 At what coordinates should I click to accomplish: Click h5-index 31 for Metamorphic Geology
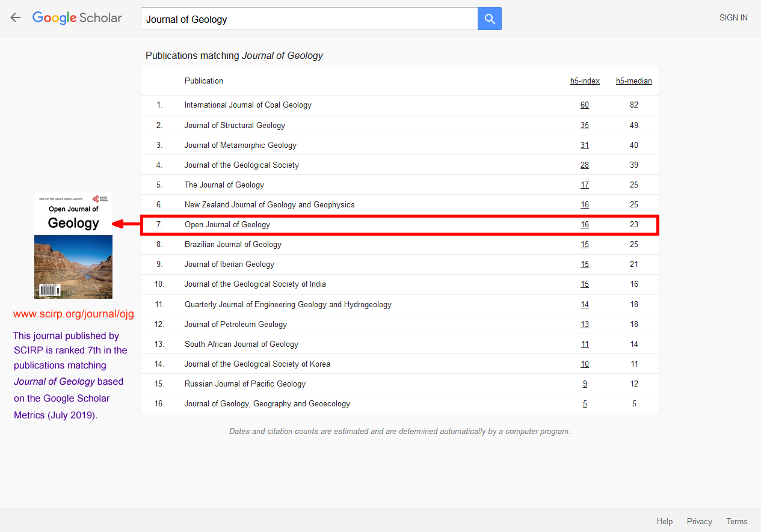585,145
